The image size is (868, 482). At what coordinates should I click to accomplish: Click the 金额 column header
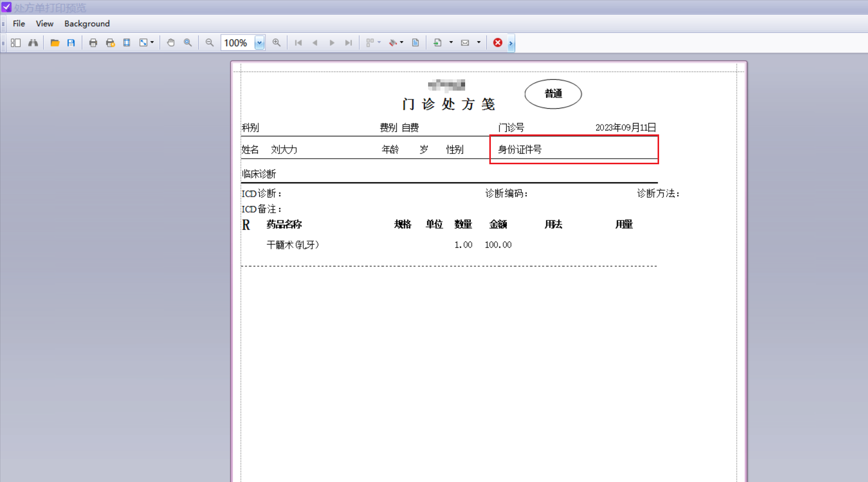coord(498,224)
